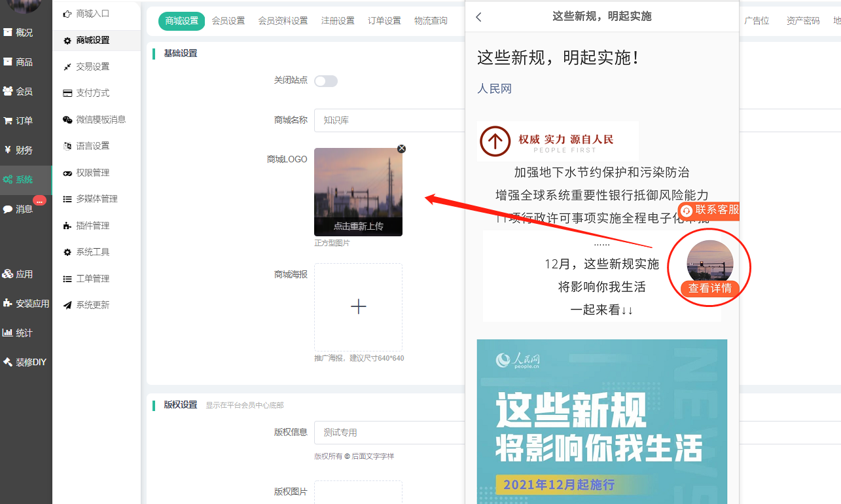Click the 工单管理 list icon
The width and height of the screenshot is (841, 504).
[x=67, y=279]
